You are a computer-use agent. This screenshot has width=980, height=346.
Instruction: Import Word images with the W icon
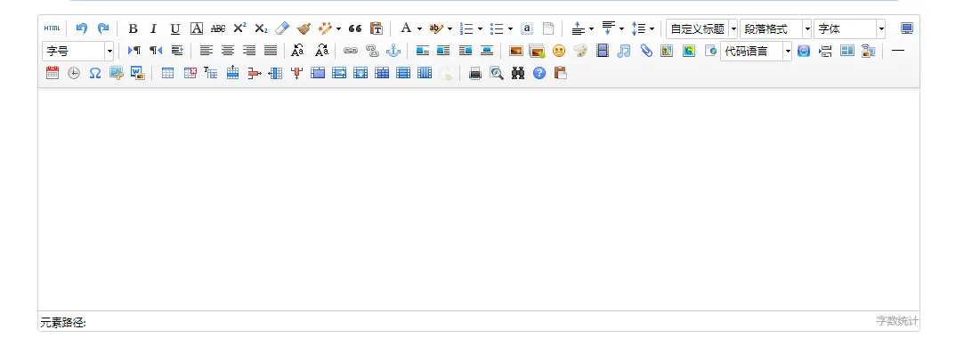coord(137,73)
